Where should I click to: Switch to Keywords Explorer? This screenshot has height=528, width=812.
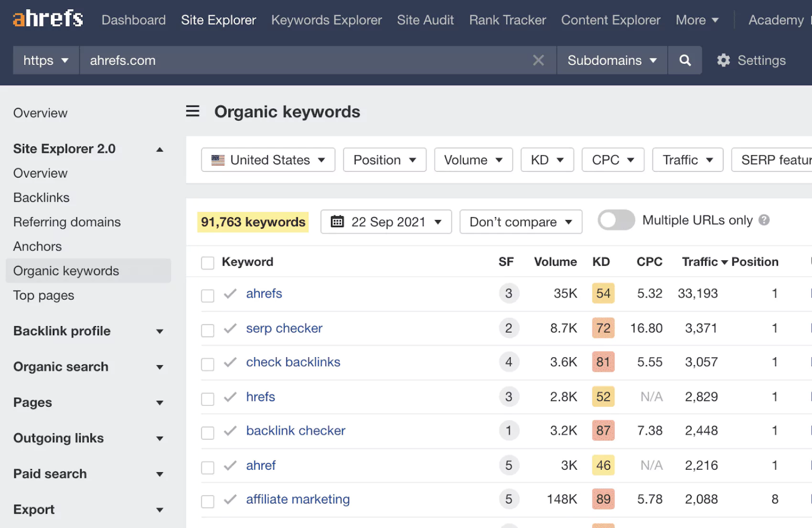click(326, 20)
